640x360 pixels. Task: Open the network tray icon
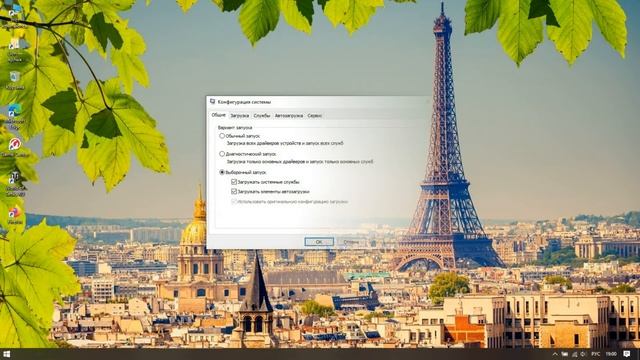[x=575, y=354]
